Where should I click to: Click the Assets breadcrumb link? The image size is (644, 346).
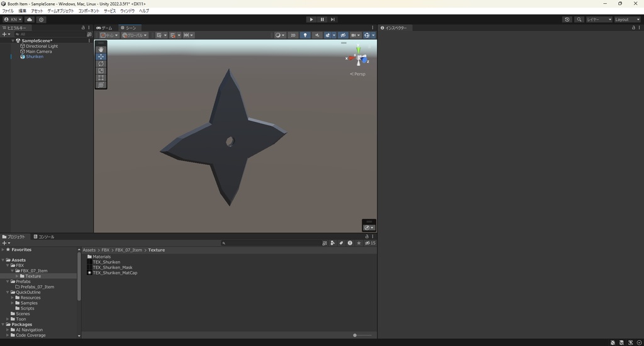pyautogui.click(x=89, y=250)
